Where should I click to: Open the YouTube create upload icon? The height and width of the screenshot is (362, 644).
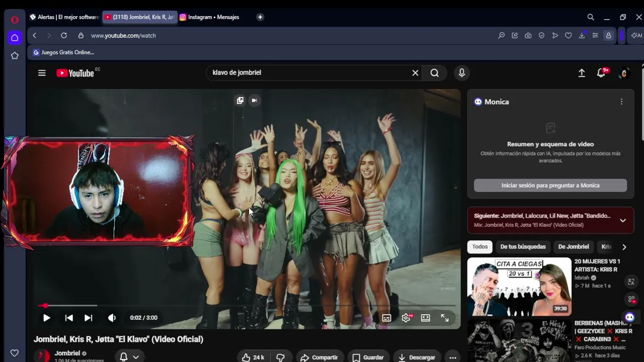click(582, 73)
